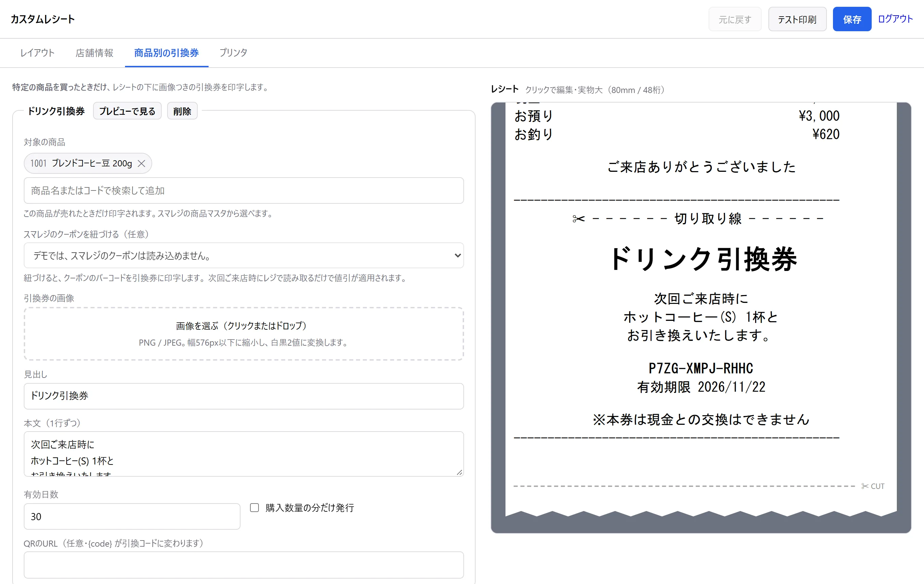Click the textarea resize handle of 本文
Screen dimensions: 924x584
click(x=459, y=472)
